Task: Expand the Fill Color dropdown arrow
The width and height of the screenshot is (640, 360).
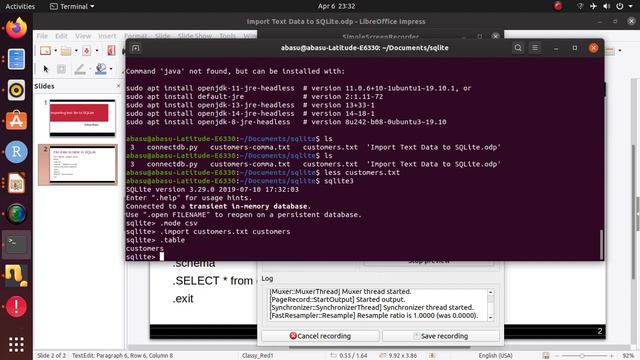Action: pos(111,69)
